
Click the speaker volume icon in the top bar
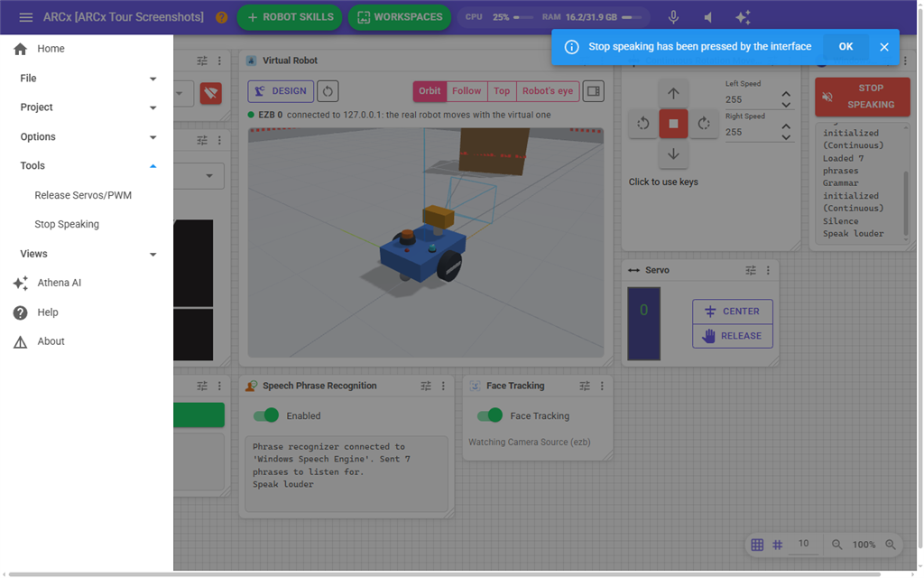(707, 17)
